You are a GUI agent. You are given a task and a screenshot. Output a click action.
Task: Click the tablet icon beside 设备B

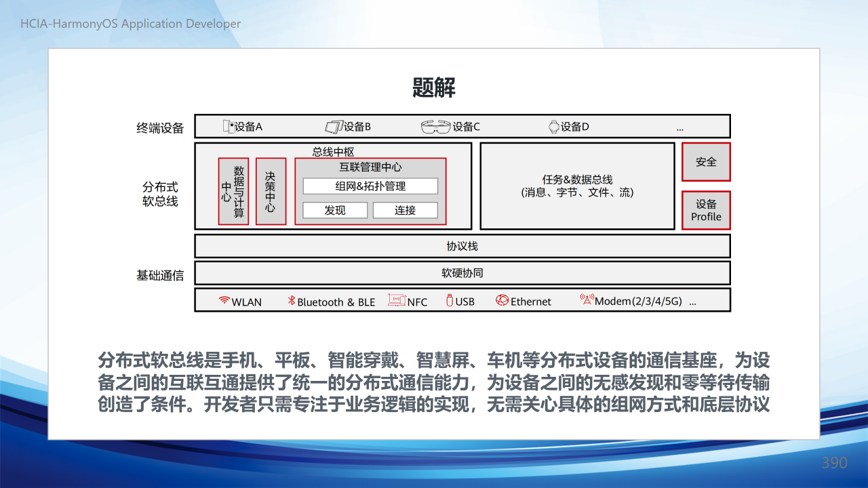pos(334,127)
